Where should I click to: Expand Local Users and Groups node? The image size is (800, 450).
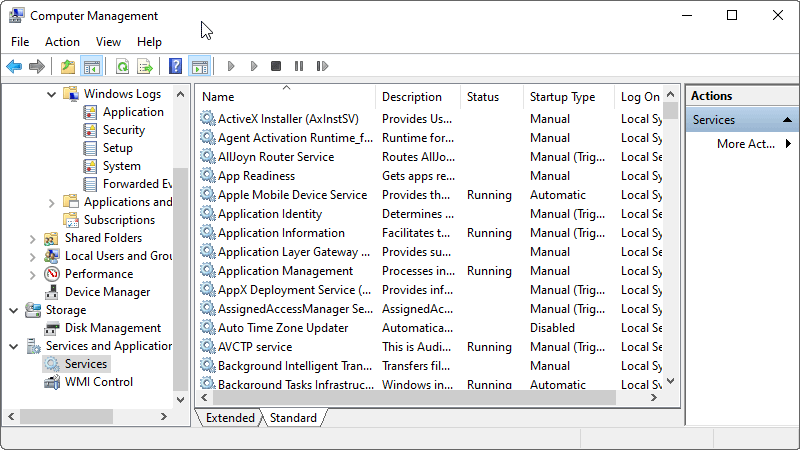point(33,257)
